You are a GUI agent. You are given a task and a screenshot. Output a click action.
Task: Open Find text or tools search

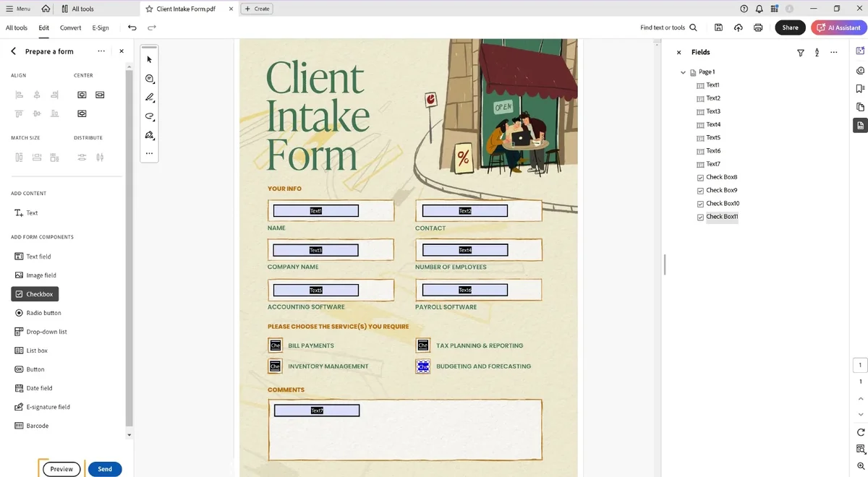point(668,27)
